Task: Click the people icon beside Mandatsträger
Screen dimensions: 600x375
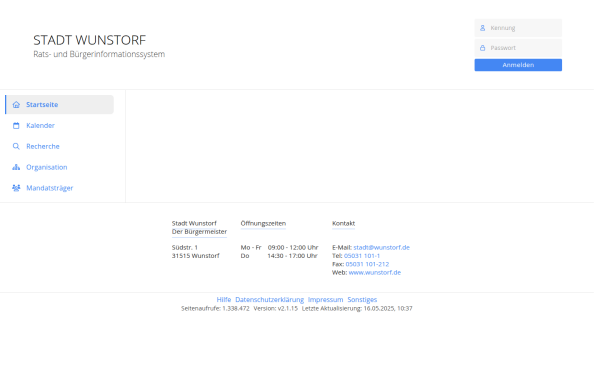Action: pyautogui.click(x=16, y=188)
